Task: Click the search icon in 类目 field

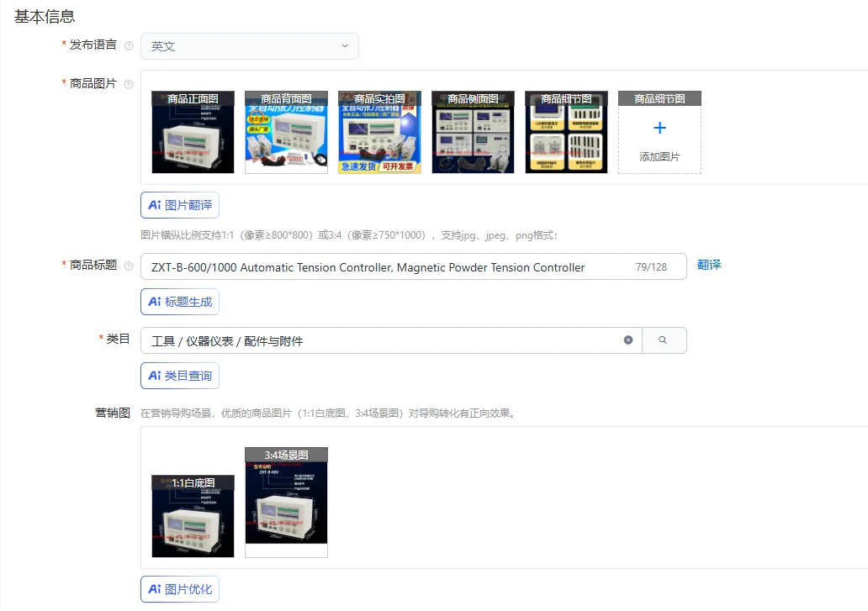Action: (663, 340)
